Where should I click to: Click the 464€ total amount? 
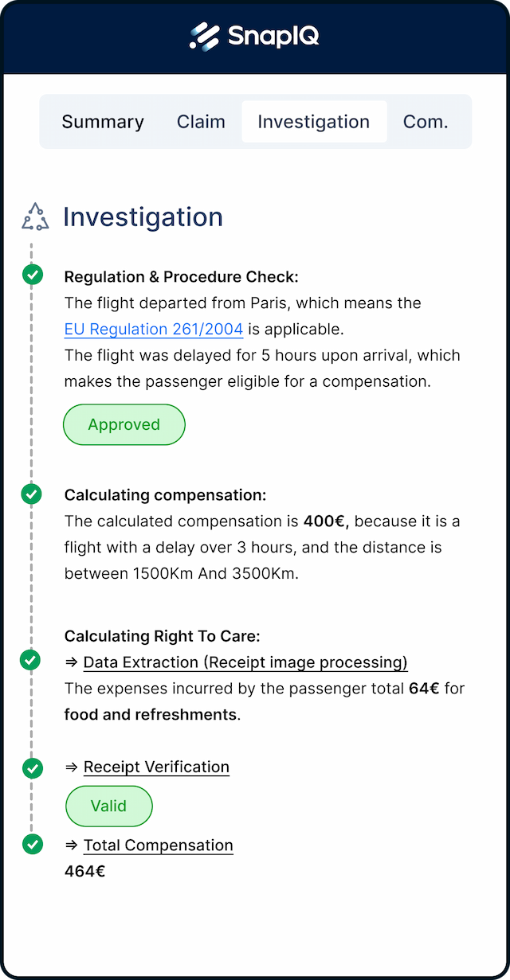[x=84, y=871]
